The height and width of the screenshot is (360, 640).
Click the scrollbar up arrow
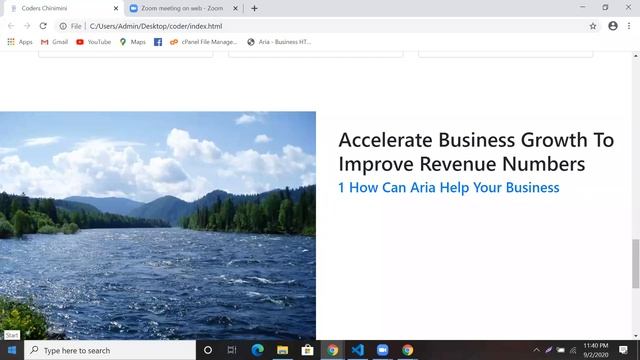click(636, 56)
